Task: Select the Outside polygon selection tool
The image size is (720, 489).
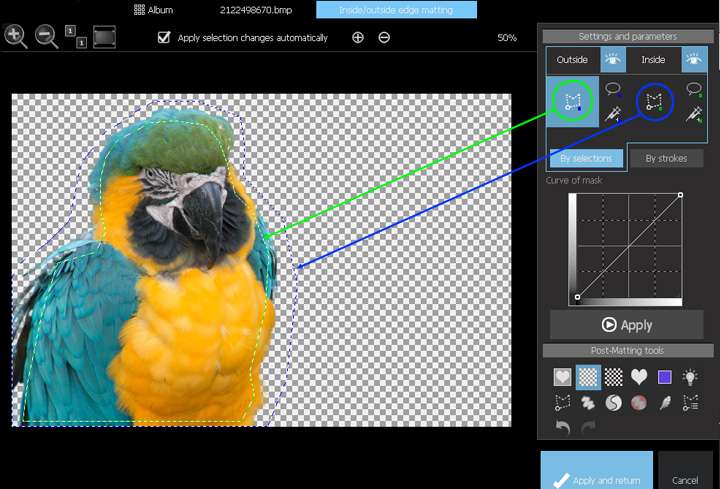Action: (573, 101)
